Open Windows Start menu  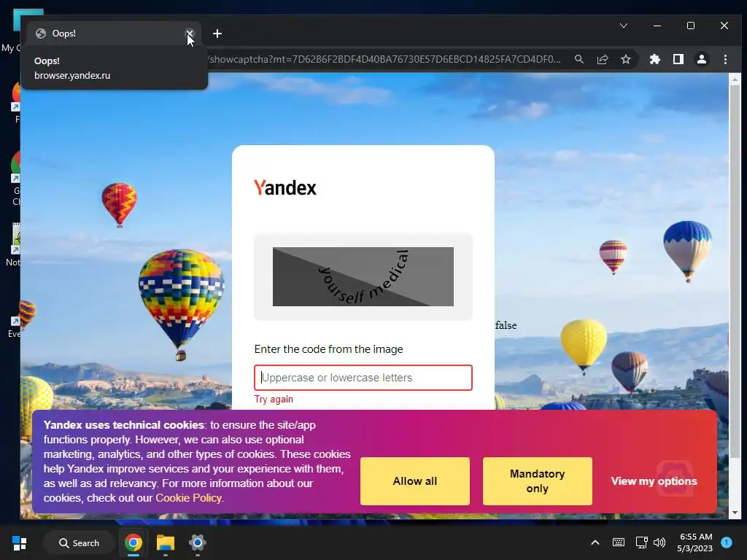click(20, 542)
